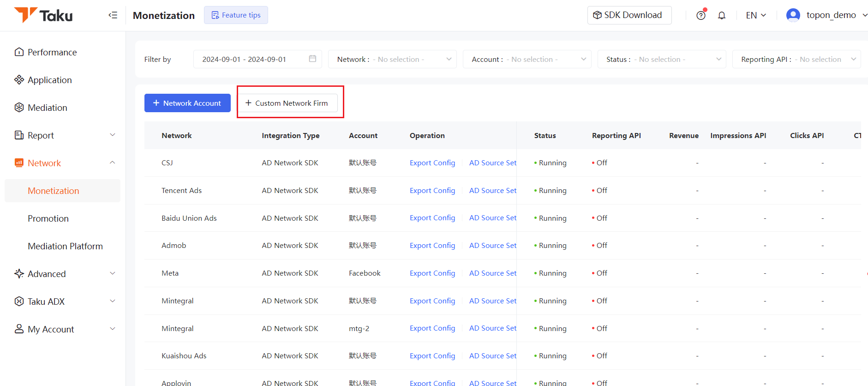The image size is (868, 386).
Task: Expand the Taku ADX menu chevron
Action: (x=112, y=301)
